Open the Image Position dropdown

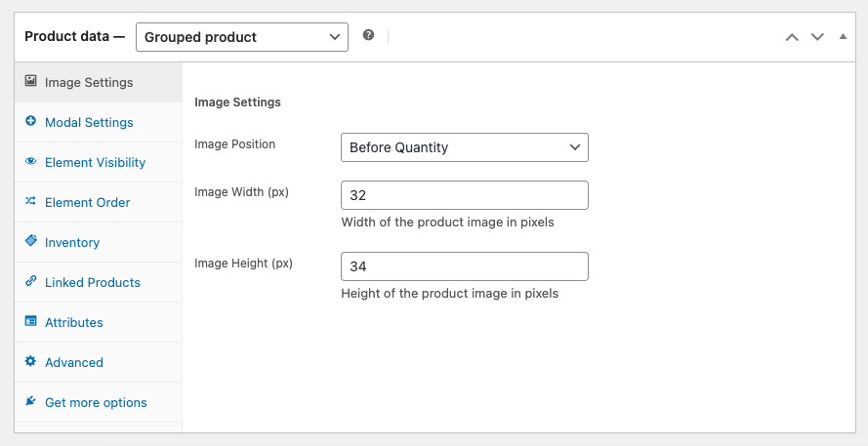(464, 147)
